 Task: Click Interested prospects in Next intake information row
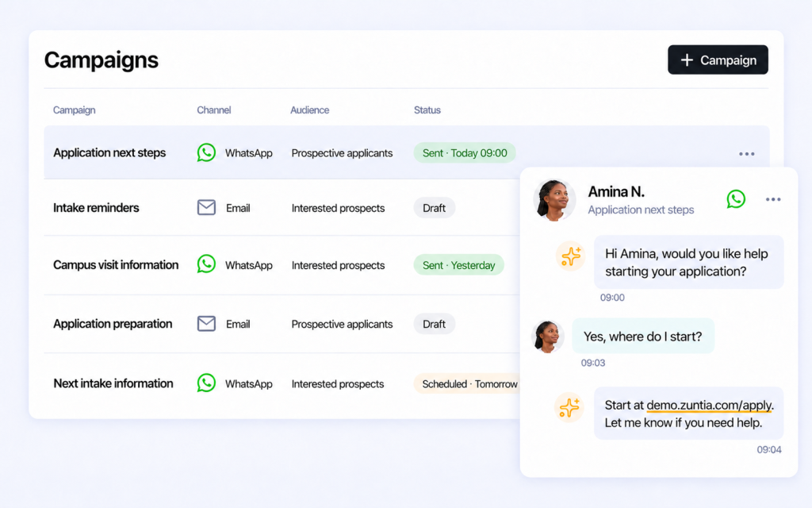338,384
